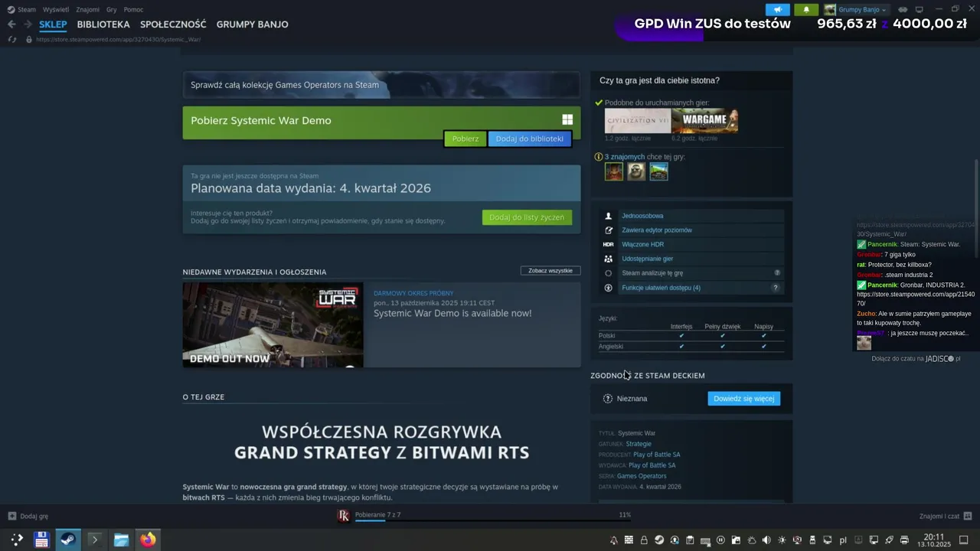Go back with the left arrow
This screenshot has width=980, height=551.
coord(11,24)
